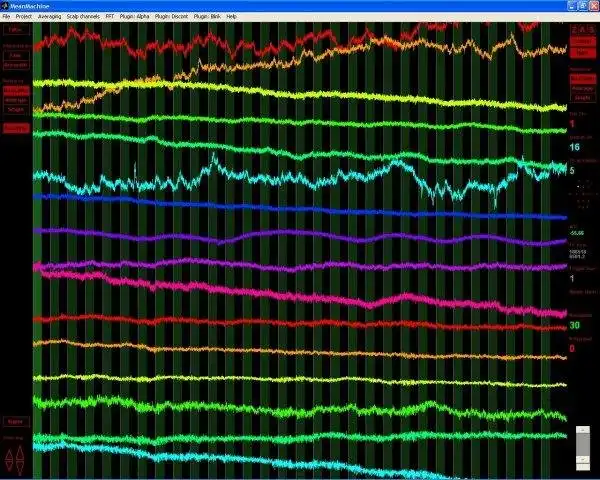Open the Project menu
This screenshot has height=480, width=600.
24,16
